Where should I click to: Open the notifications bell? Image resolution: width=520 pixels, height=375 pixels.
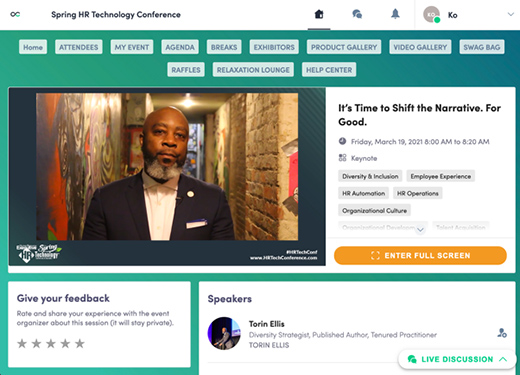(395, 14)
